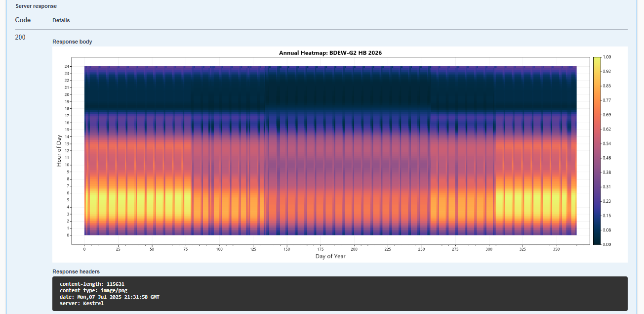Click the Response headers label
644x314 pixels.
click(x=76, y=271)
